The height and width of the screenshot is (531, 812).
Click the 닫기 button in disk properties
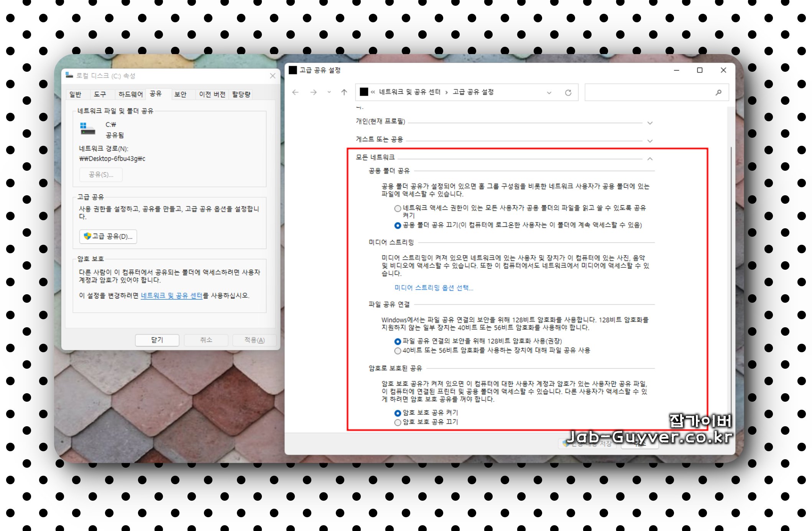pyautogui.click(x=157, y=340)
